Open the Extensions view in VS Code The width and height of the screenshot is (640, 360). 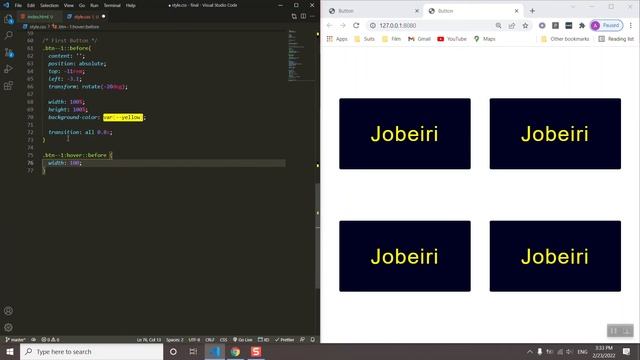[9, 86]
